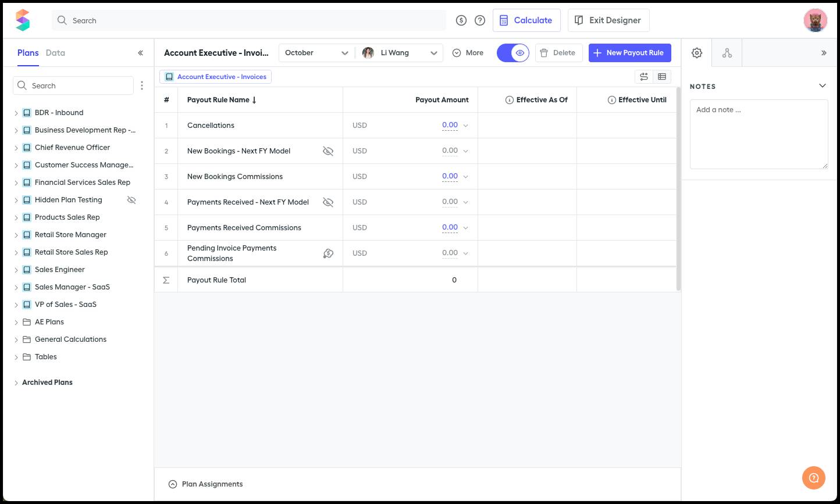Click the Payout Amount column header
Screen dimensions: 840x504
click(442, 100)
